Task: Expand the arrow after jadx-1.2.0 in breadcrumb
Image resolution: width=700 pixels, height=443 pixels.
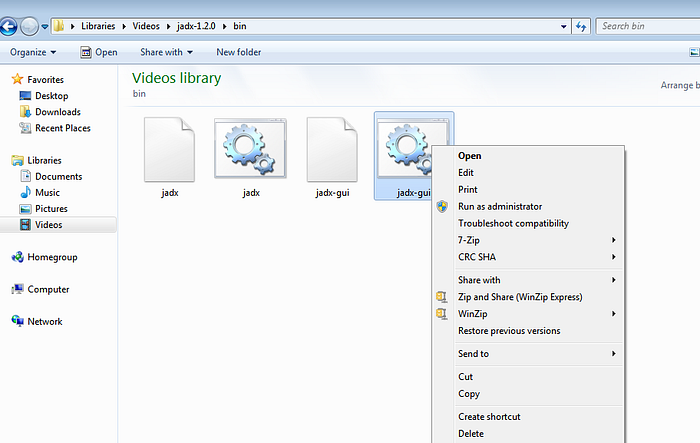Action: pyautogui.click(x=225, y=26)
